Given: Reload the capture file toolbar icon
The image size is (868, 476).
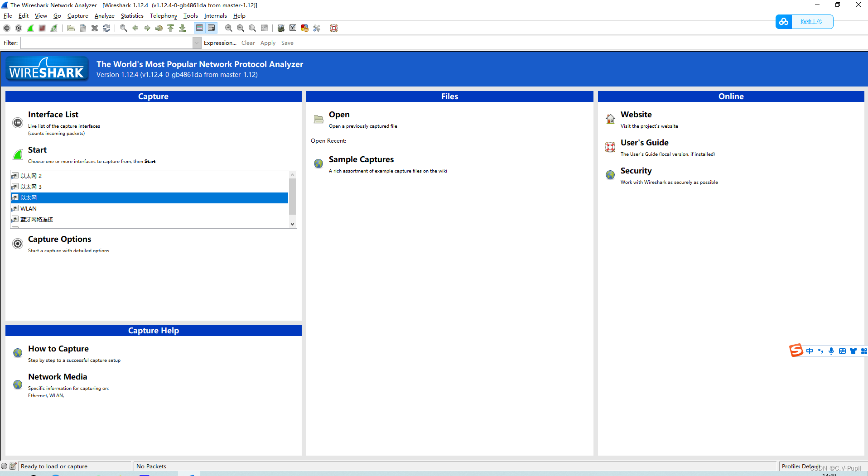Looking at the screenshot, I should [106, 28].
